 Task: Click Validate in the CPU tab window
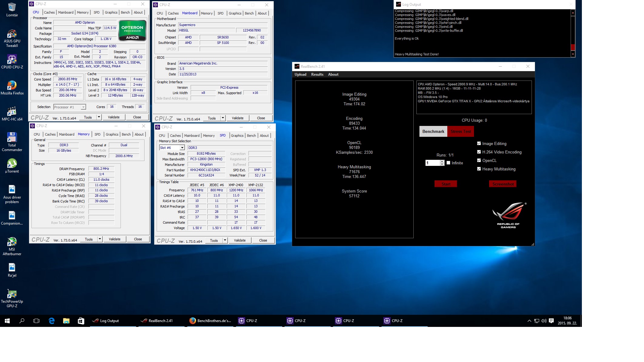click(114, 117)
